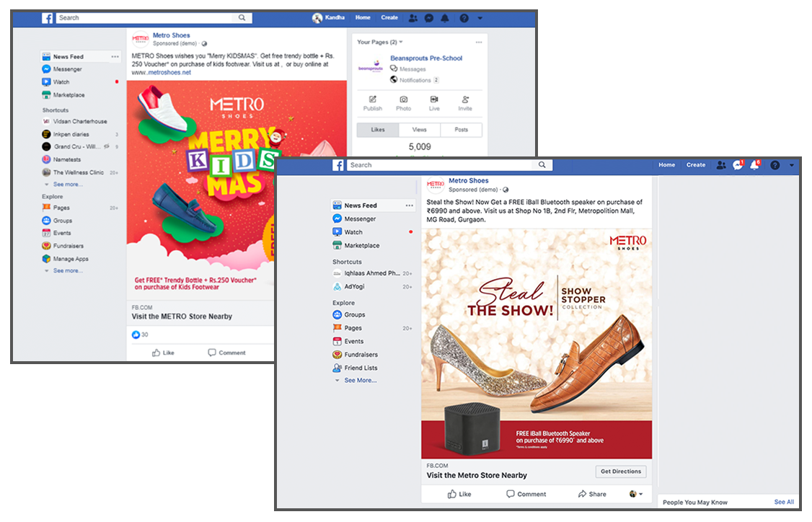The width and height of the screenshot is (812, 522).
Task: Share the Steal the Show ad post
Action: click(x=592, y=494)
